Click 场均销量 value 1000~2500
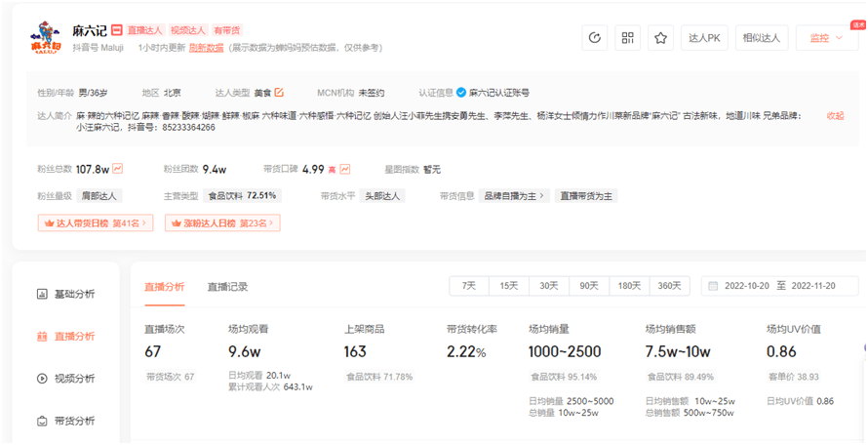The image size is (868, 445). (565, 352)
